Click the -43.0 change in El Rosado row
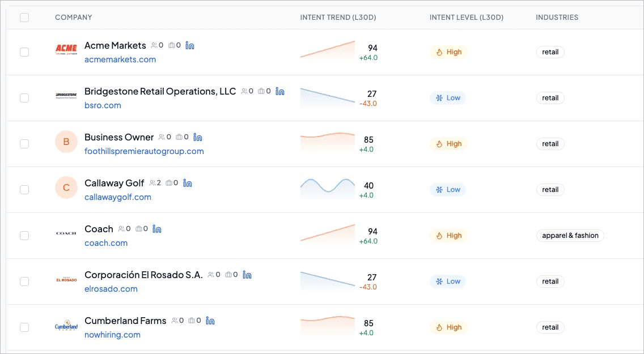644x354 pixels. (368, 287)
